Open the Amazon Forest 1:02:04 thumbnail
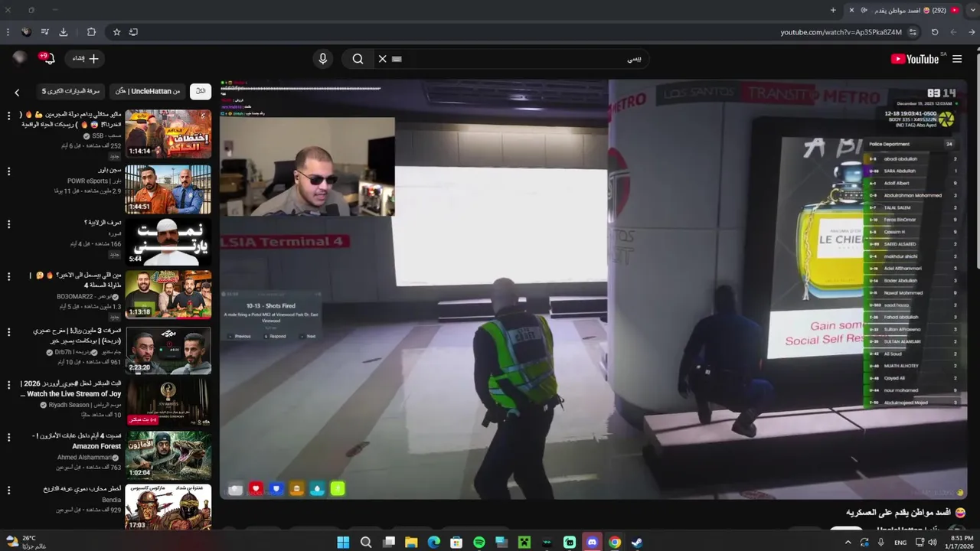This screenshot has height=551, width=980. coord(168,455)
